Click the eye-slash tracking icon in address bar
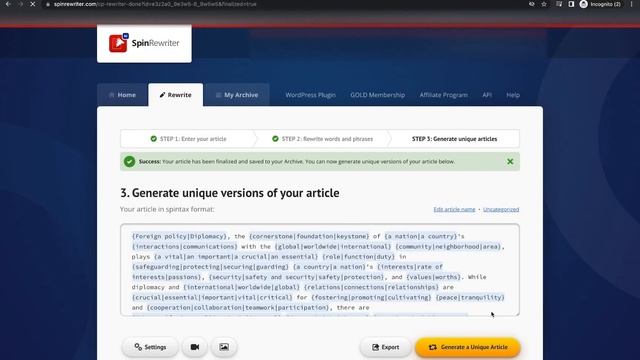This screenshot has height=360, width=640. tap(531, 4)
